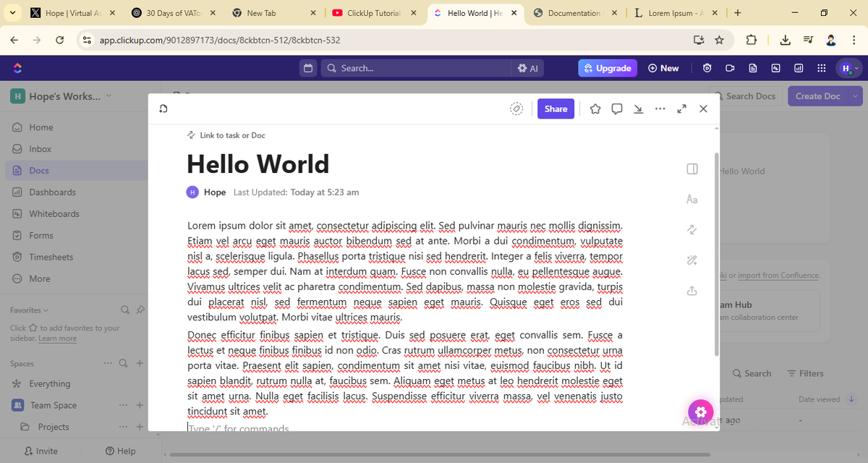Click the relationships icon in the doc's right rail
Viewport: 868px width, 463px height.
(x=692, y=229)
